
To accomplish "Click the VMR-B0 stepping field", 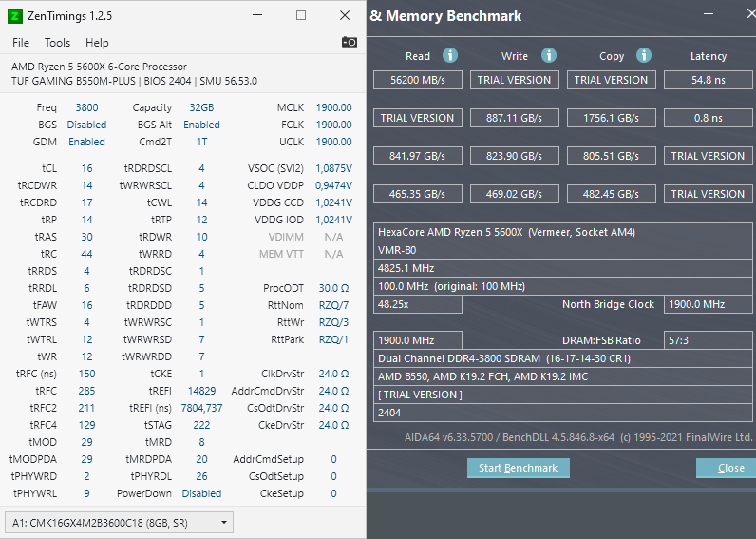I will (x=562, y=250).
